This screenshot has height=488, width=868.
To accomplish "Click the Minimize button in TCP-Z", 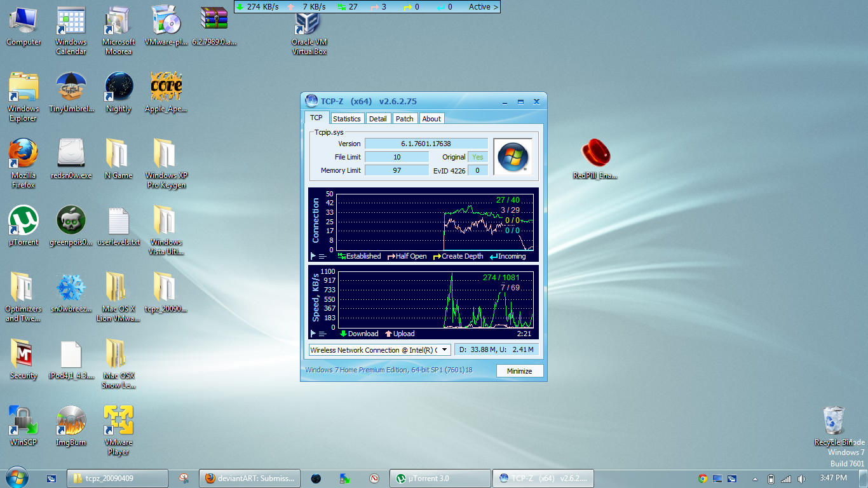I will 520,371.
